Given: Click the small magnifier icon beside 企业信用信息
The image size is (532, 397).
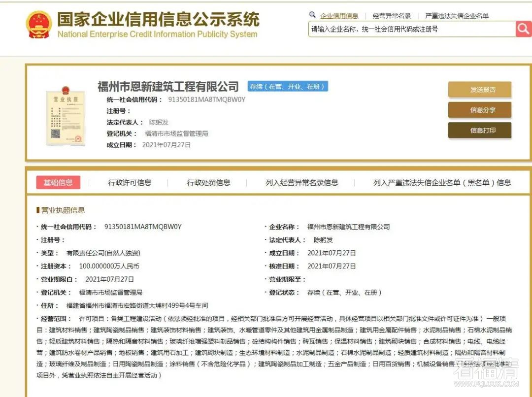Looking at the screenshot, I should pos(312,15).
